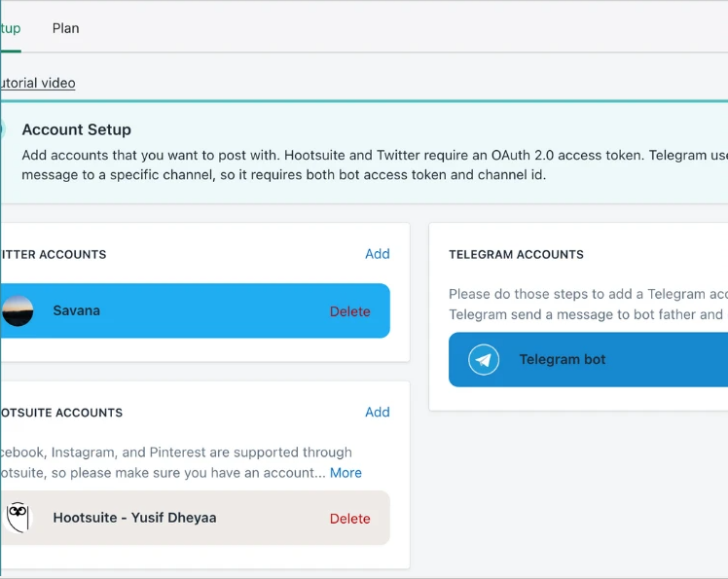Click the Account Setup heading
Screen dimensions: 728x579
tap(76, 129)
